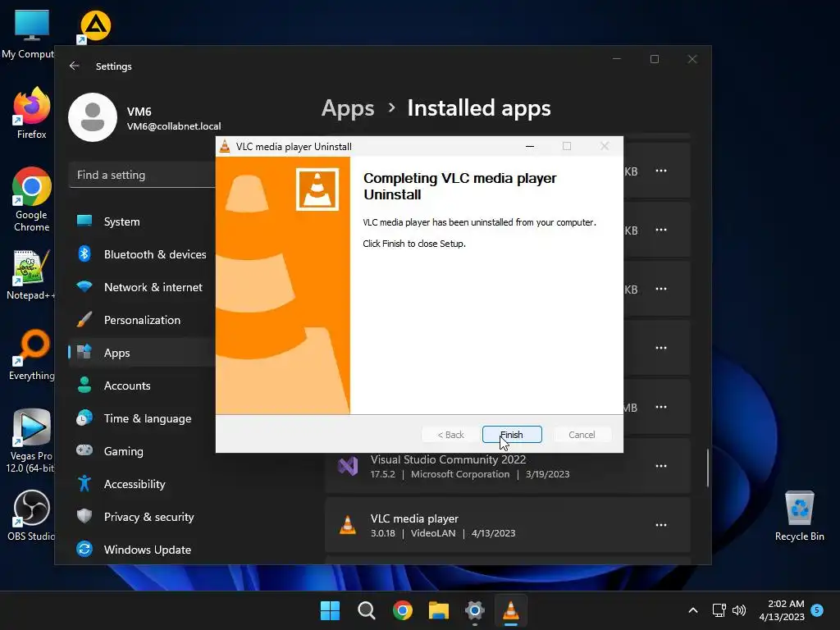Open the volume tray icon

point(739,610)
